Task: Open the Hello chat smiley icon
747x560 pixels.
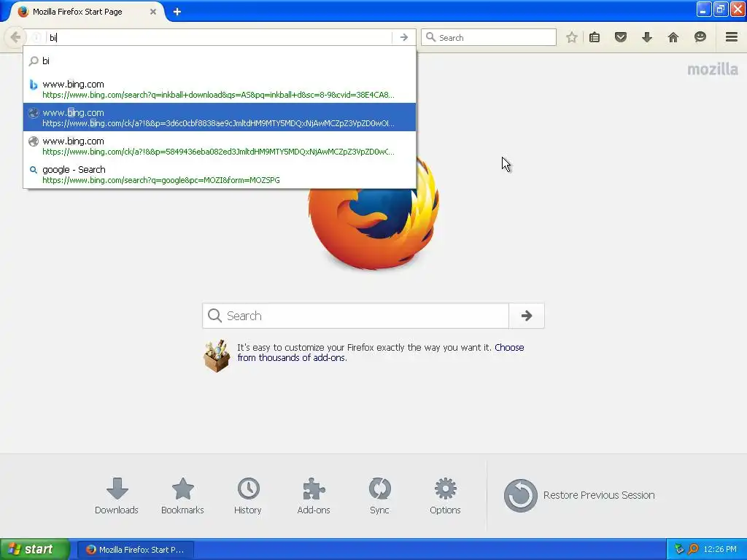Action: click(x=700, y=37)
